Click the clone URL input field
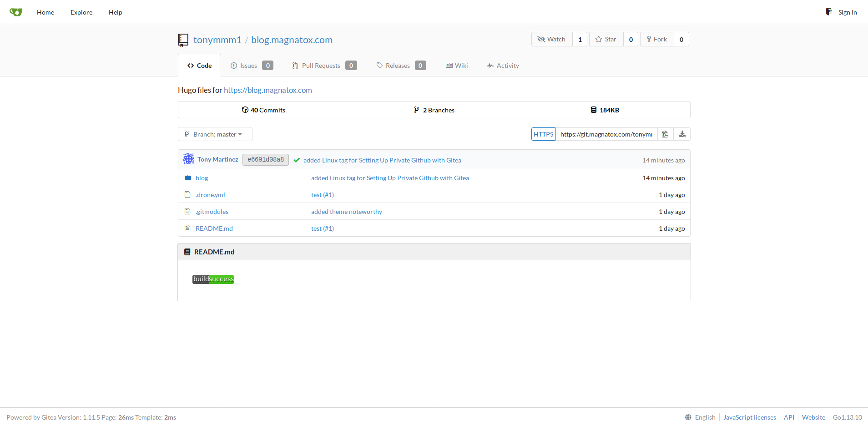 (x=606, y=134)
